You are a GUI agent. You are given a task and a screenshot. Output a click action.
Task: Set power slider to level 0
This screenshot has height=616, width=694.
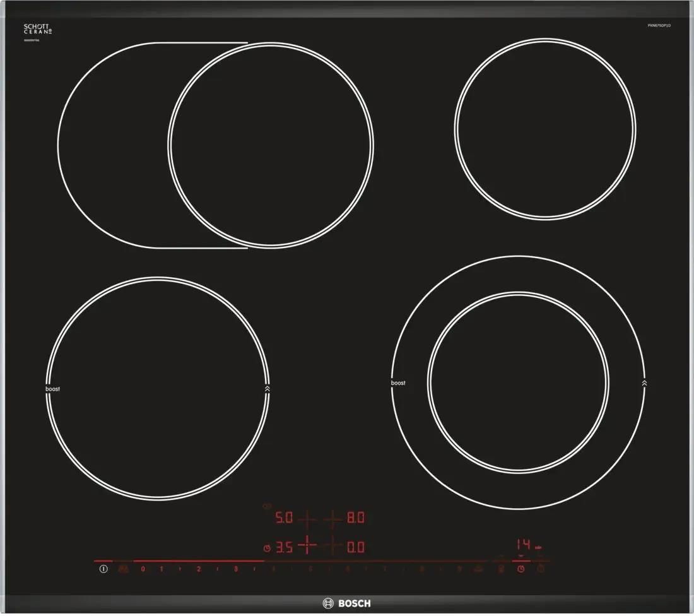(x=143, y=569)
